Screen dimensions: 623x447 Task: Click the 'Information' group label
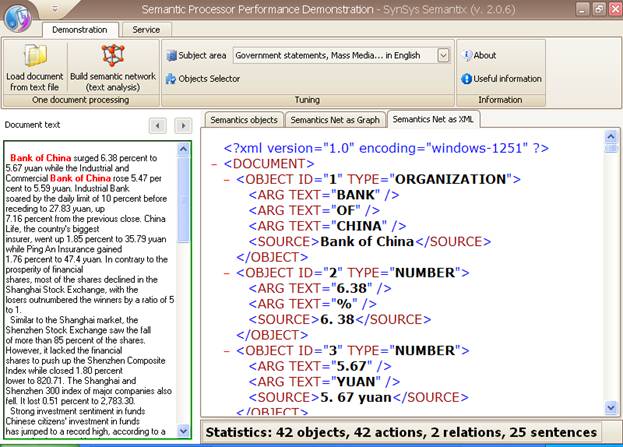[500, 100]
